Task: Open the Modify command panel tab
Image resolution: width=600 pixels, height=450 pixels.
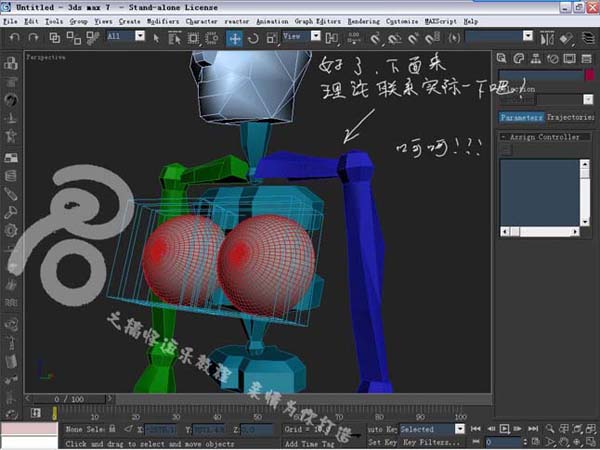Action: click(x=520, y=58)
